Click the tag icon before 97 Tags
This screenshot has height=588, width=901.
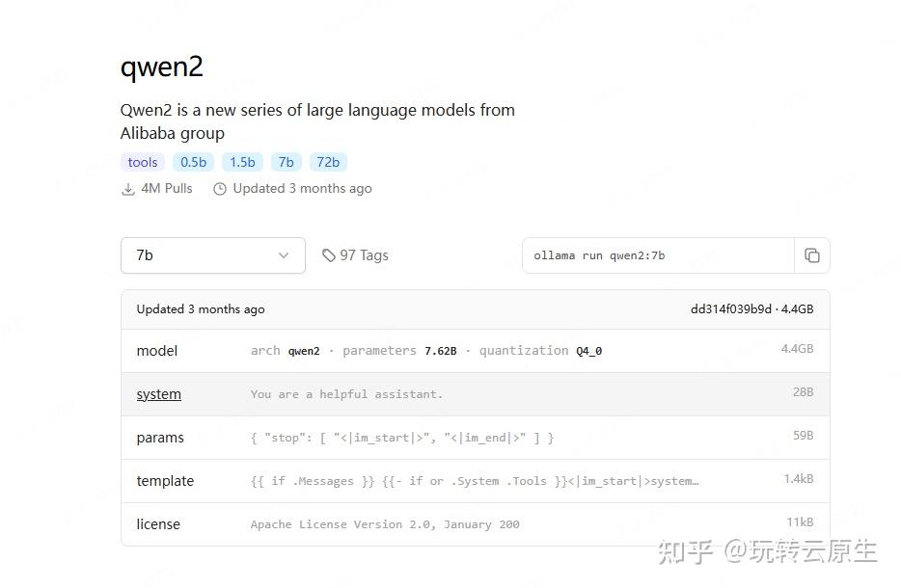tap(329, 254)
